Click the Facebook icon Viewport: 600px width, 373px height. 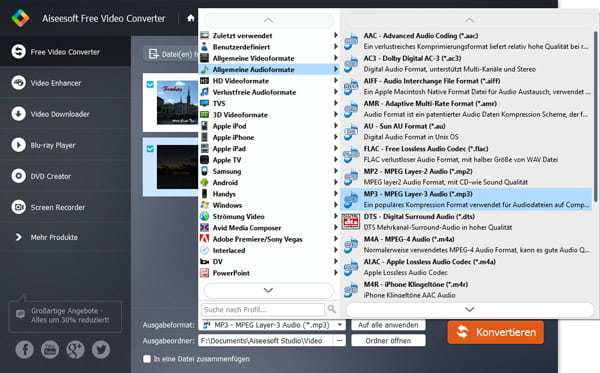pos(24,349)
